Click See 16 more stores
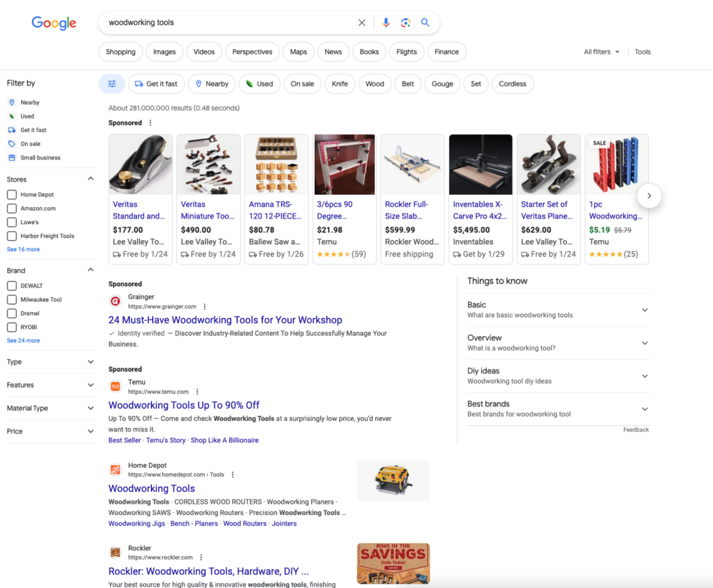 click(23, 250)
